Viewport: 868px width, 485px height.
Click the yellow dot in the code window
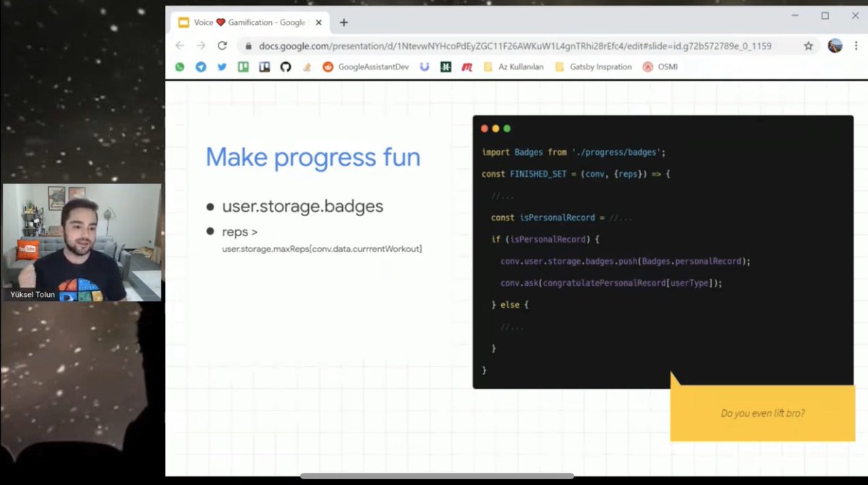(x=495, y=129)
